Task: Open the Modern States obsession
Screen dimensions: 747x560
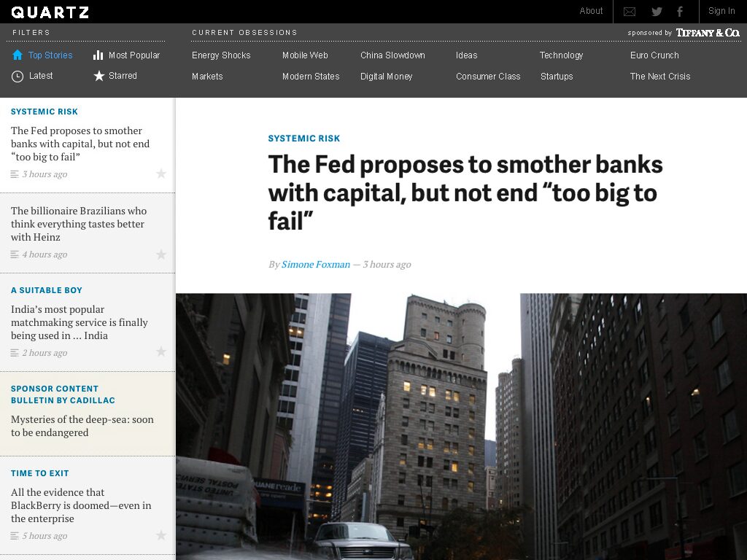Action: coord(311,76)
